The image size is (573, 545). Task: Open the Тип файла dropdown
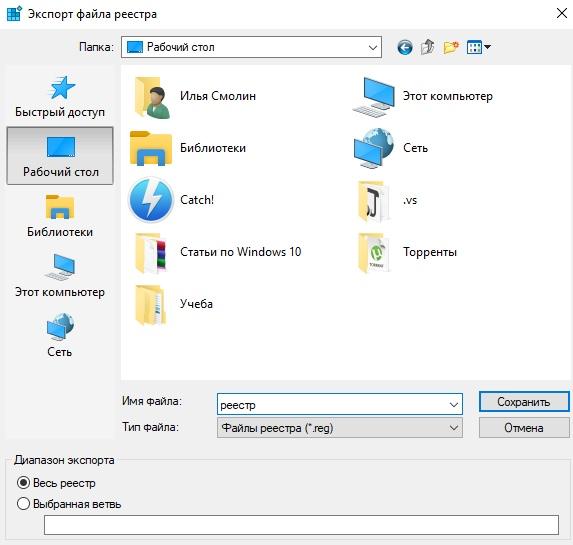340,428
